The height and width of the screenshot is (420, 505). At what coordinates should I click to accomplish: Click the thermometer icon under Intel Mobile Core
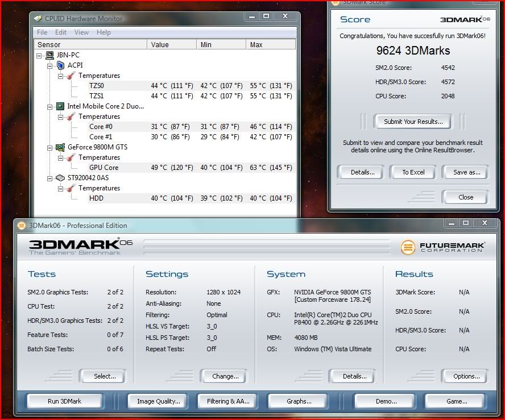point(71,117)
